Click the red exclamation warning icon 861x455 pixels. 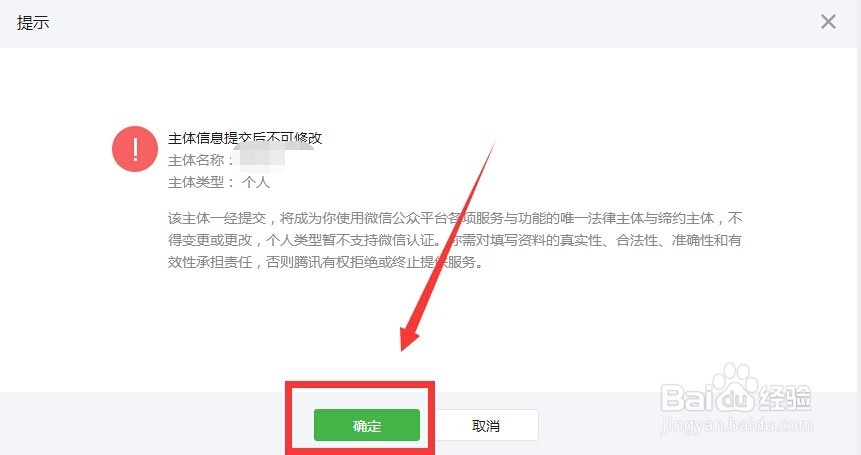click(x=135, y=149)
